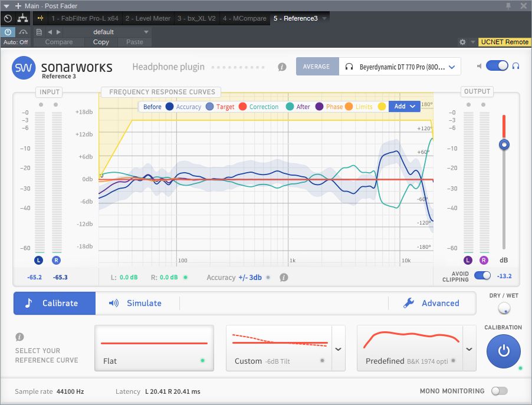This screenshot has height=405, width=532.
Task: Click the Paste preset button
Action: [134, 42]
